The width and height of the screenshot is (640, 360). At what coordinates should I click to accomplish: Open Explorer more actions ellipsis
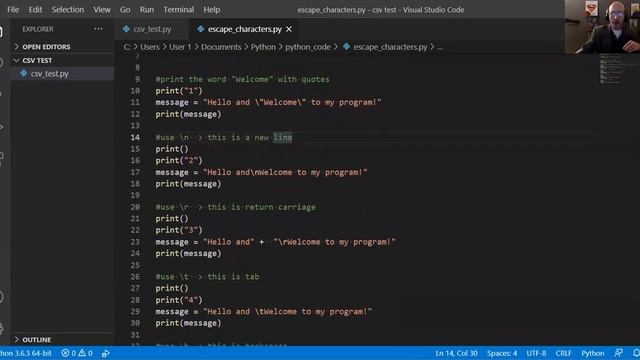98,29
